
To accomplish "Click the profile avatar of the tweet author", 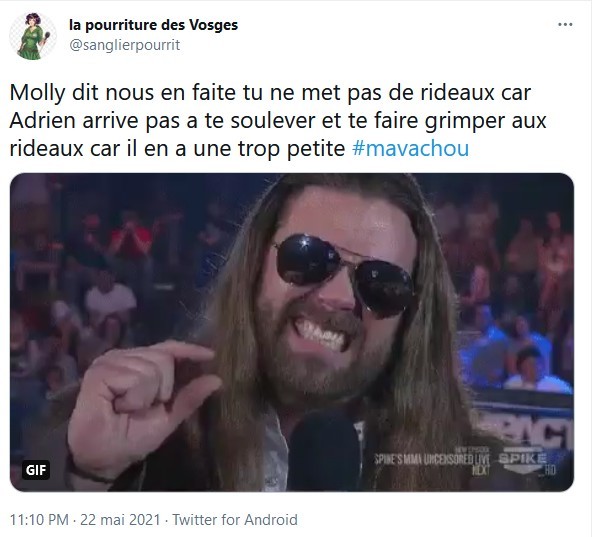I will tap(33, 36).
